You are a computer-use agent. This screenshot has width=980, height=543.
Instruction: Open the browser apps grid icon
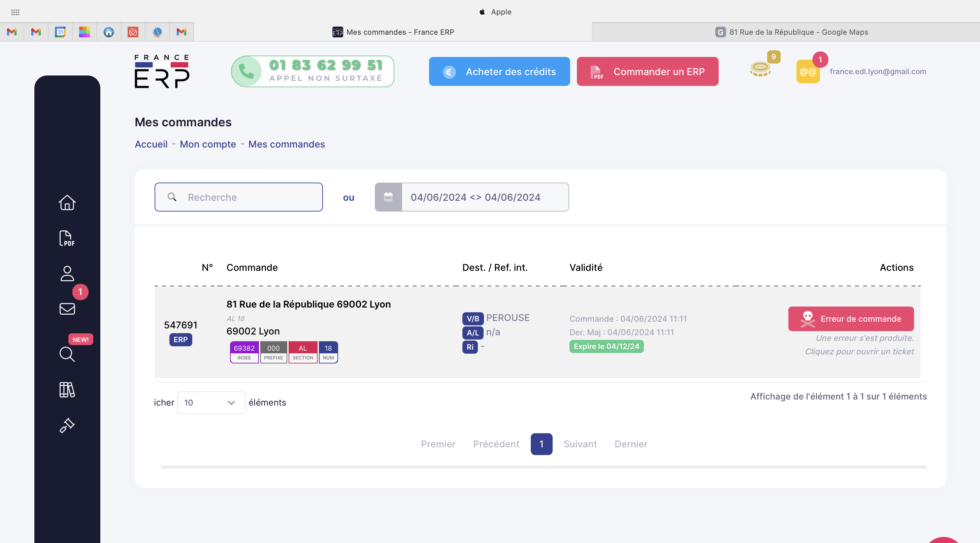[x=15, y=12]
